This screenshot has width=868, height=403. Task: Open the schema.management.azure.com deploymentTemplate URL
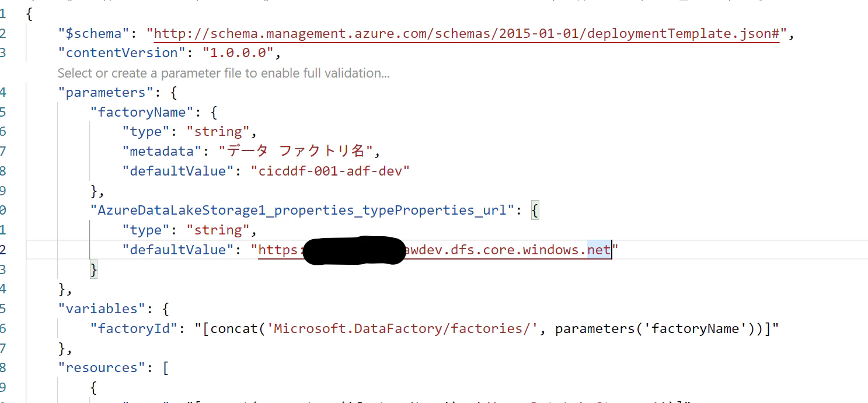pos(467,33)
